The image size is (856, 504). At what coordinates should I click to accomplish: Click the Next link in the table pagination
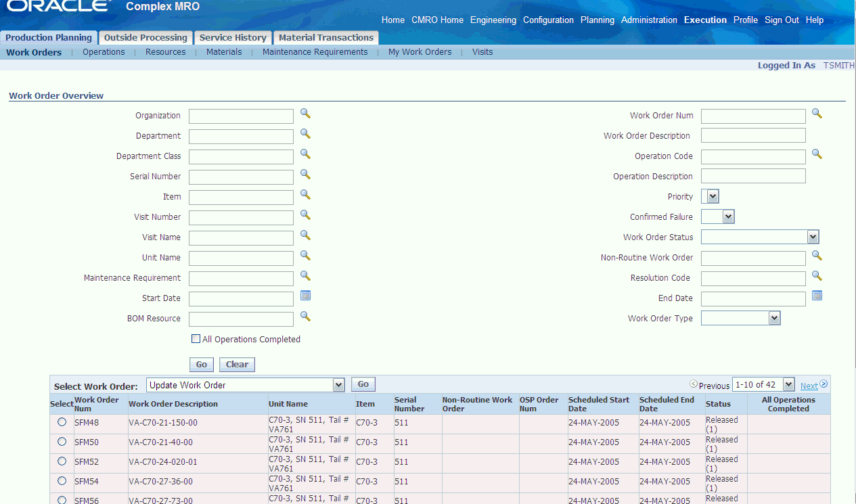tap(809, 386)
